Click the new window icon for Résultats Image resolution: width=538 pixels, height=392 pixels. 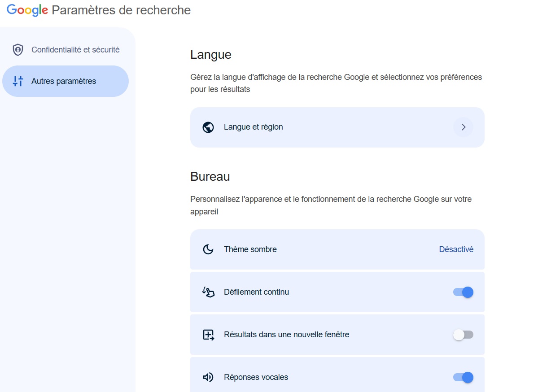coord(208,335)
